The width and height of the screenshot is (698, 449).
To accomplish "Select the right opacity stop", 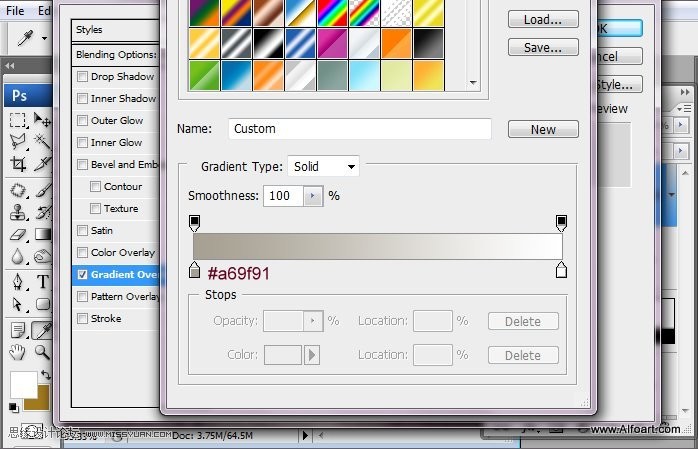I will pyautogui.click(x=561, y=223).
